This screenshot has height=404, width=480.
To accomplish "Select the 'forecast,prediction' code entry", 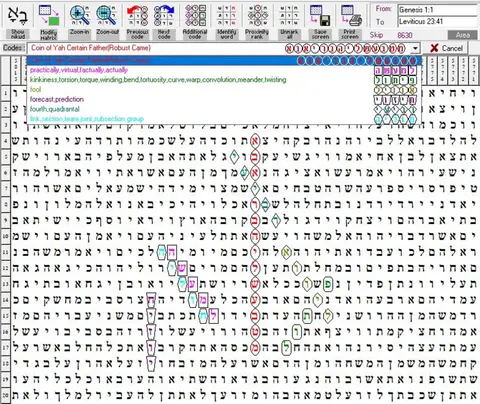I will click(224, 99).
